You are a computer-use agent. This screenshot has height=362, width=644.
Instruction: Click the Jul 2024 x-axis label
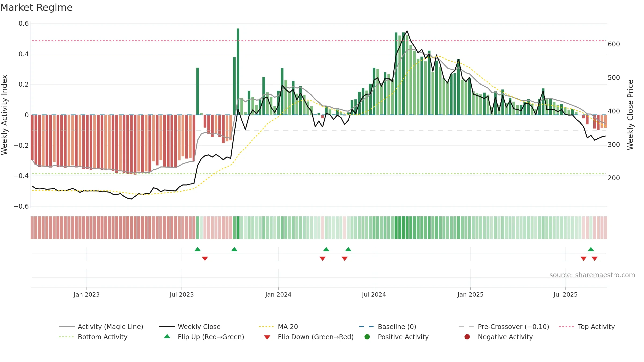coord(374,294)
